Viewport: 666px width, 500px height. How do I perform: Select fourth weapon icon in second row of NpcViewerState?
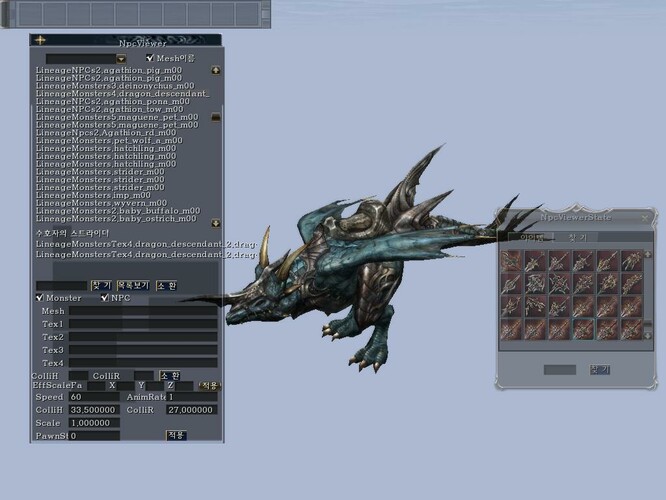pyautogui.click(x=583, y=283)
